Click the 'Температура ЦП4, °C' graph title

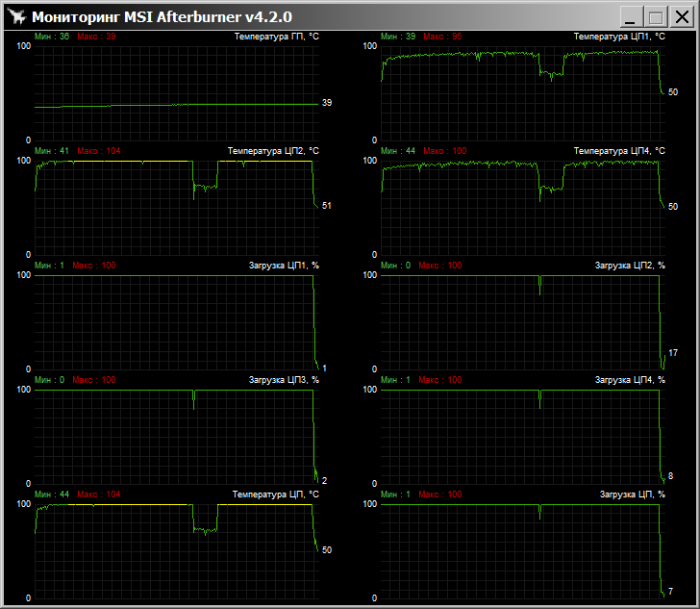(x=619, y=151)
